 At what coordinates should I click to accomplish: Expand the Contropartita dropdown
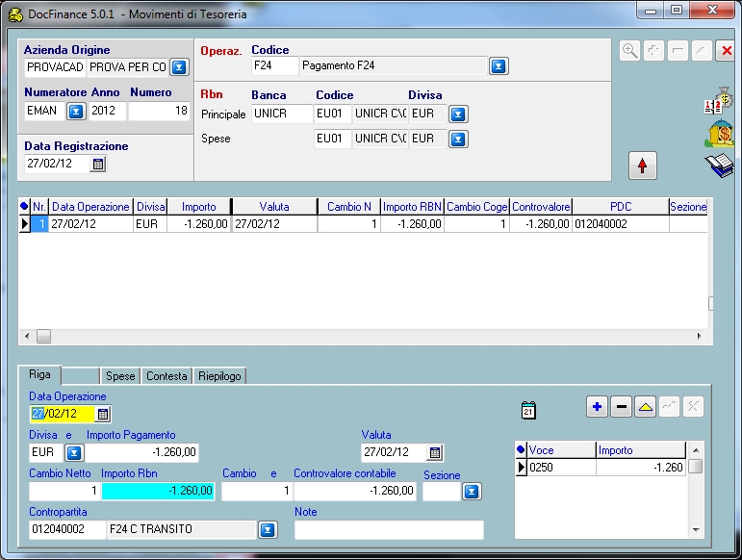coord(269,529)
